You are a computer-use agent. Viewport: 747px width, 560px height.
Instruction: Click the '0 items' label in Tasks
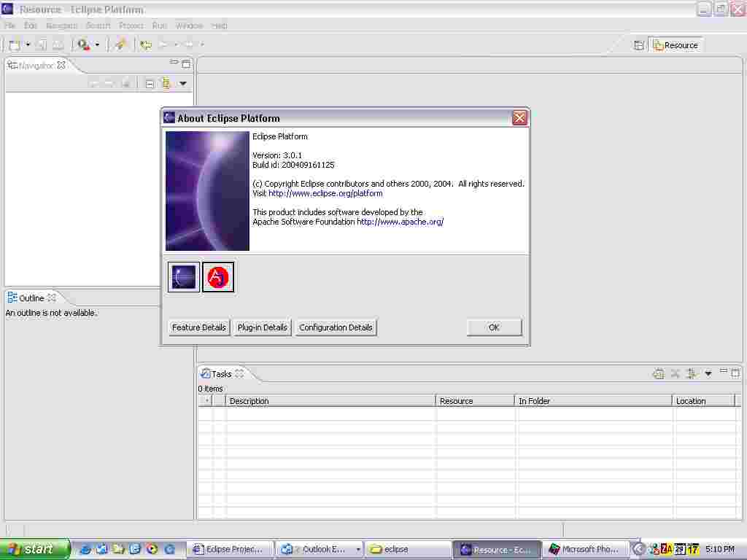(211, 389)
